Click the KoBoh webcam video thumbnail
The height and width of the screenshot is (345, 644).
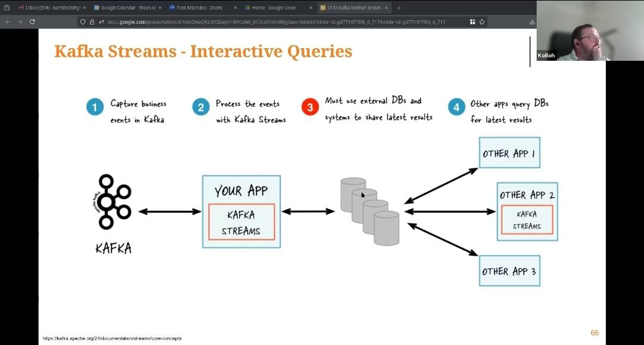(590, 30)
